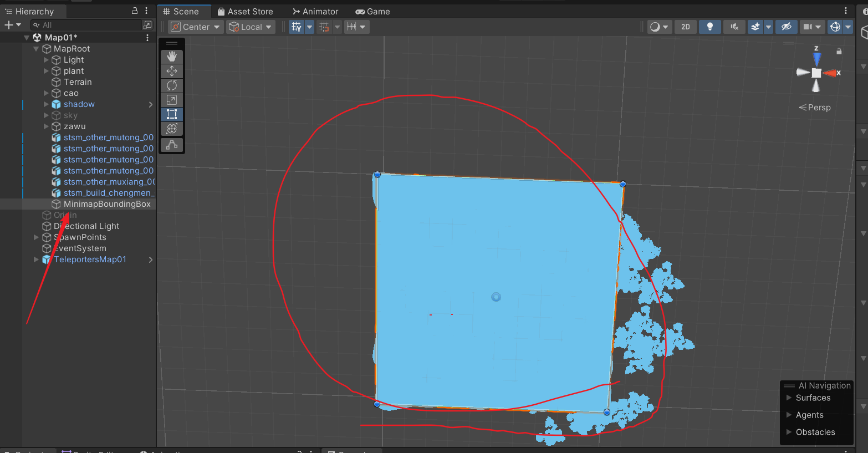Toggle scene audio mute button
The width and height of the screenshot is (868, 453).
tap(734, 27)
